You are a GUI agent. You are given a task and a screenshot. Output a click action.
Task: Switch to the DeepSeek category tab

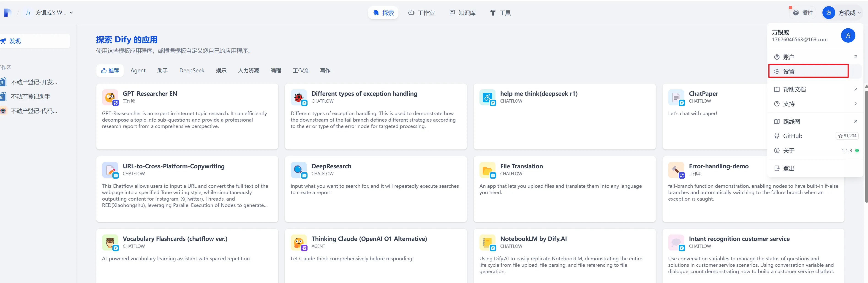pos(192,71)
